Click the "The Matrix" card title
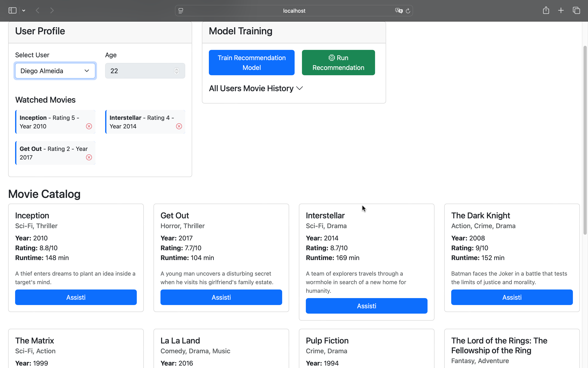The height and width of the screenshot is (368, 588). coord(35,341)
